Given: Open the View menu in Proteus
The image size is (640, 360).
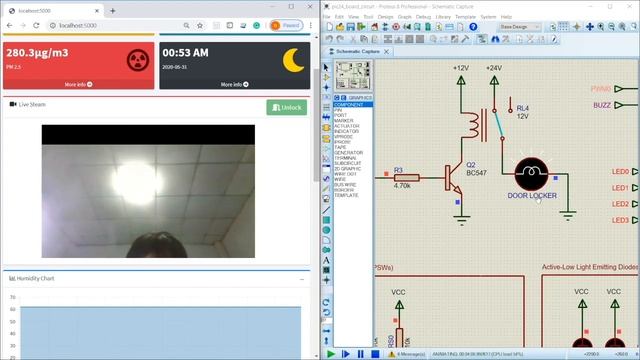Looking at the screenshot, I should (353, 17).
